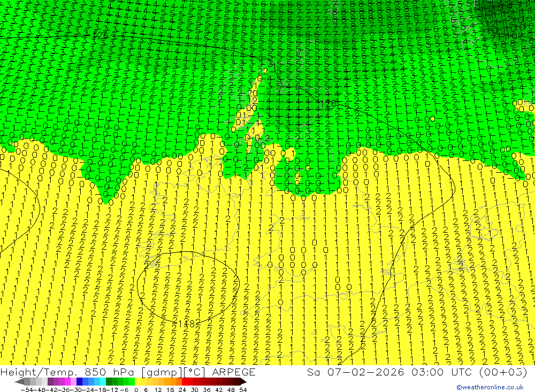Click the 126 contour label at the top left
The height and width of the screenshot is (392, 535).
pos(100,35)
